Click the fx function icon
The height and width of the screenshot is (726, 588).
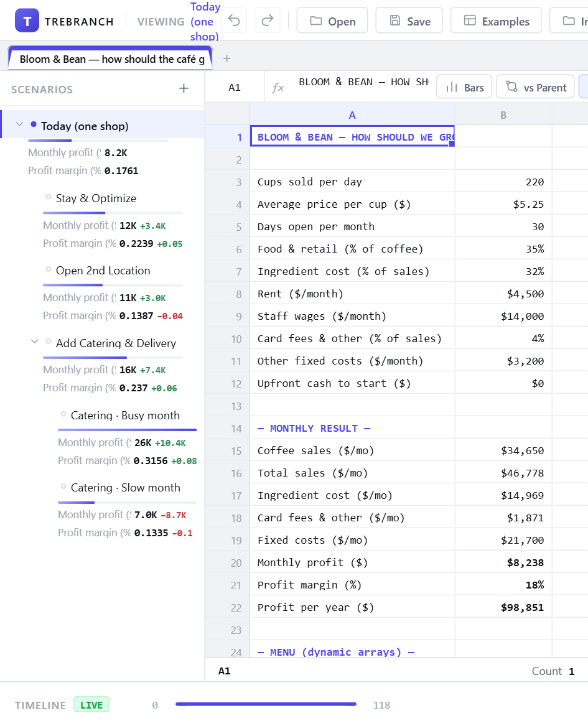(x=278, y=88)
